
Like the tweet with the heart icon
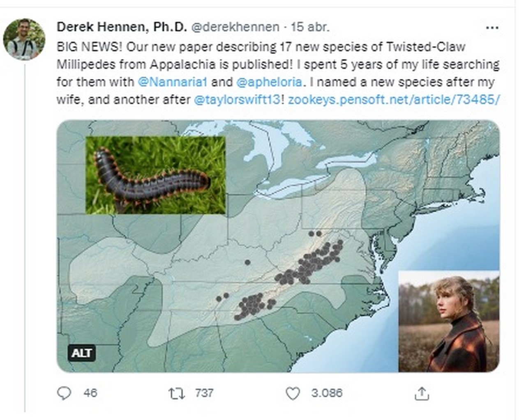293,394
